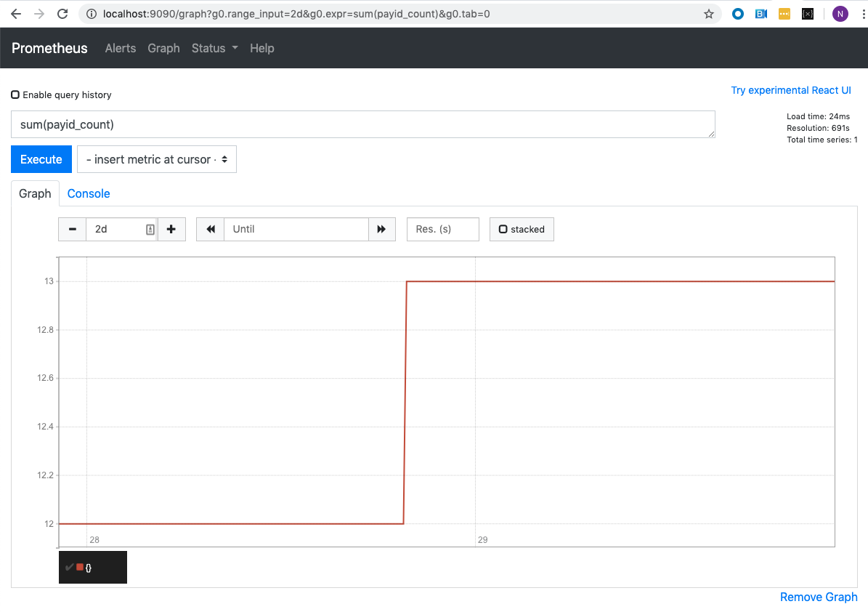This screenshot has width=868, height=612.
Task: Open the experimental React UI
Action: (791, 89)
